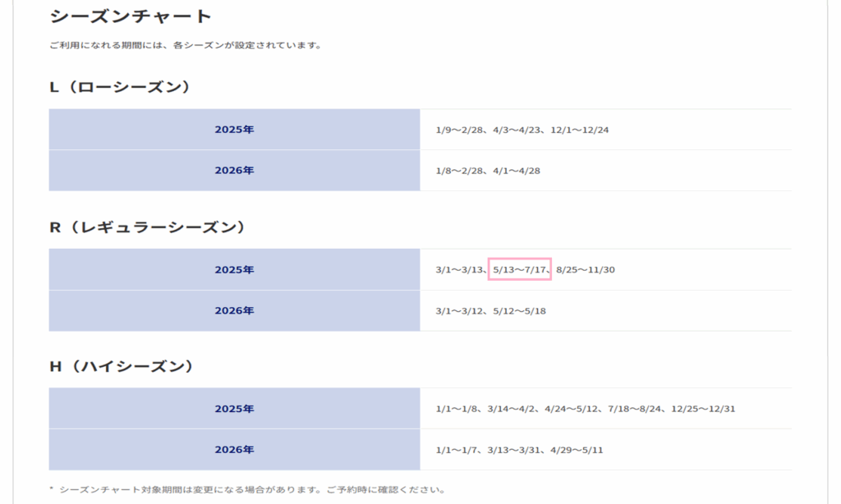The width and height of the screenshot is (841, 504).
Task: Click the L（ローシーズン） section heading
Action: pyautogui.click(x=120, y=87)
